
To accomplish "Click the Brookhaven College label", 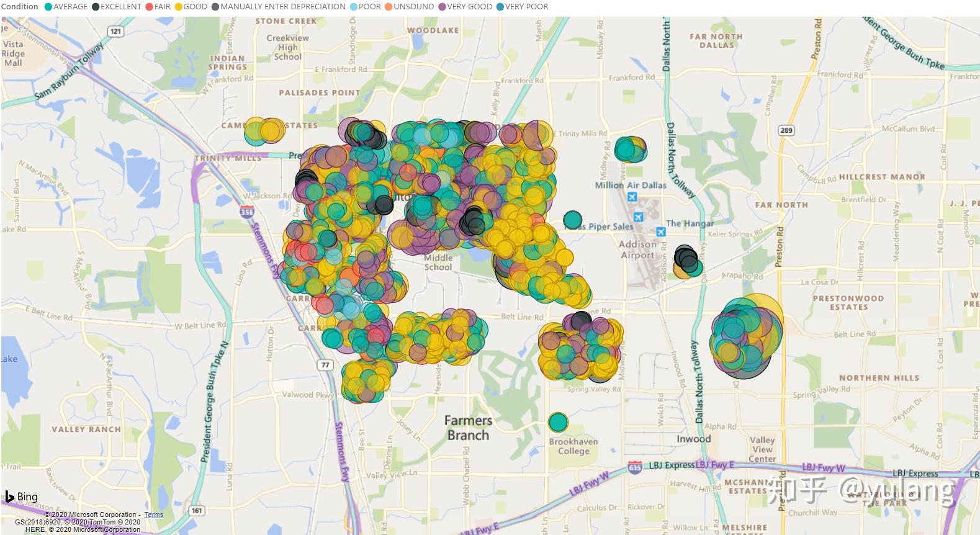I will pyautogui.click(x=573, y=446).
